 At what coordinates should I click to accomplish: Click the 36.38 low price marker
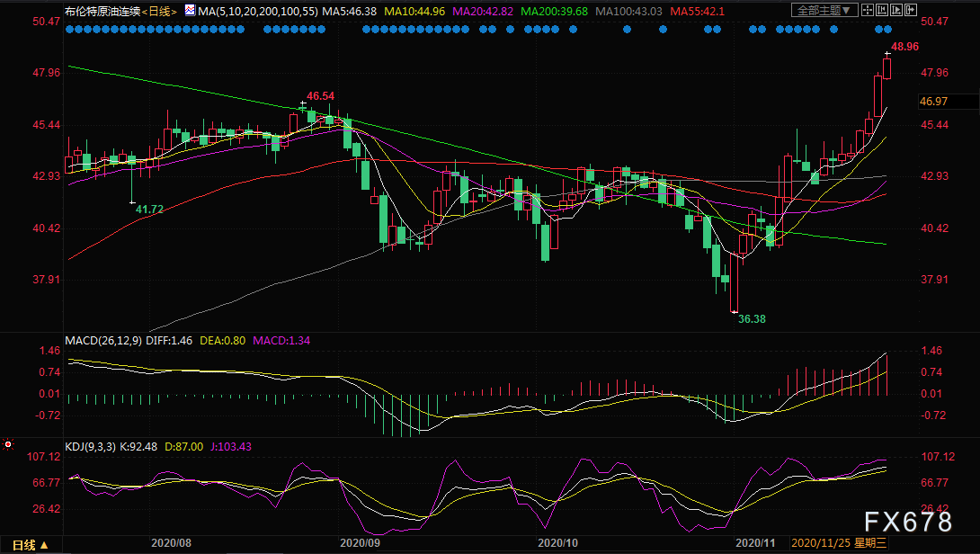(x=753, y=318)
